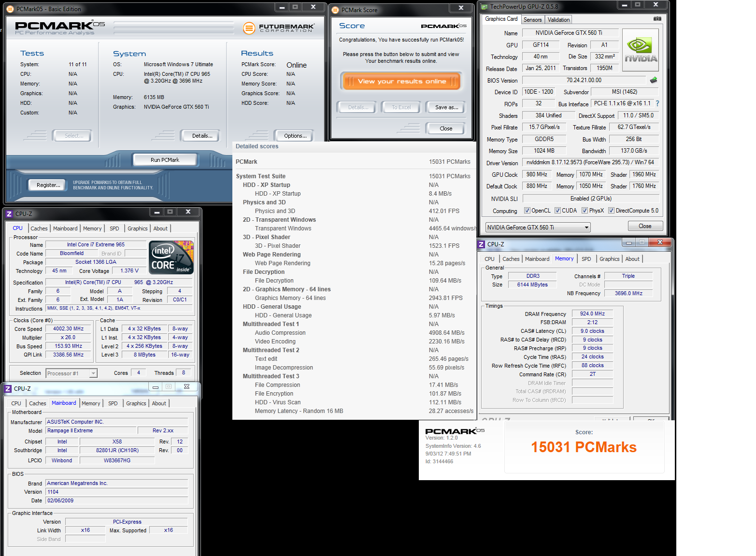Click the DRAM Frequency value 924.0 MHz
Image resolution: width=756 pixels, height=556 pixels.
click(592, 314)
